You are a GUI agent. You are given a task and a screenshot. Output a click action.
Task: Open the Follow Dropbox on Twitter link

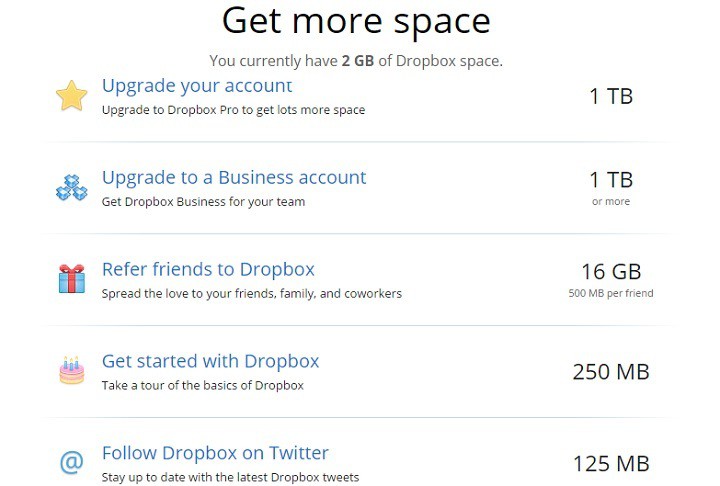click(x=215, y=453)
